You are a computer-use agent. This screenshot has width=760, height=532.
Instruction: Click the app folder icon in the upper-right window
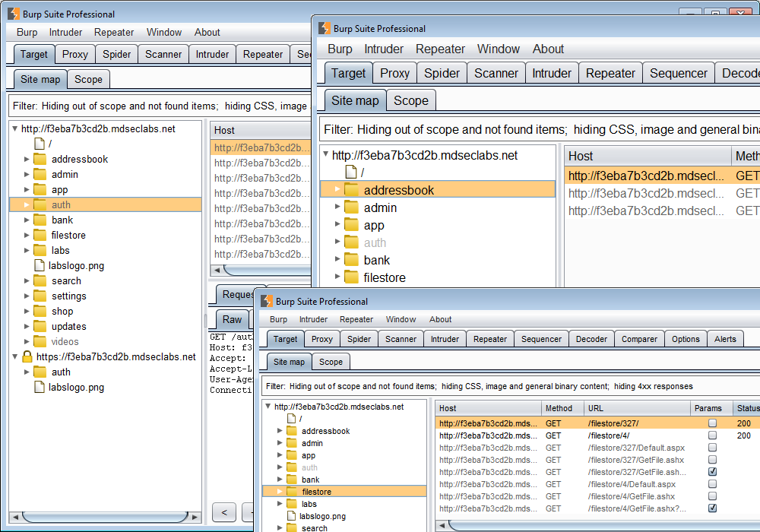point(351,225)
